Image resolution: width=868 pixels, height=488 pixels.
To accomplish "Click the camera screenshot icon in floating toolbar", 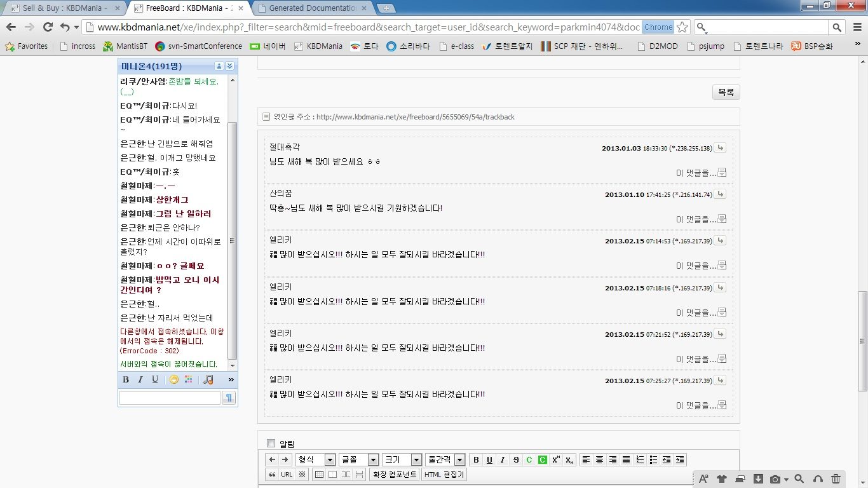I will (x=775, y=479).
